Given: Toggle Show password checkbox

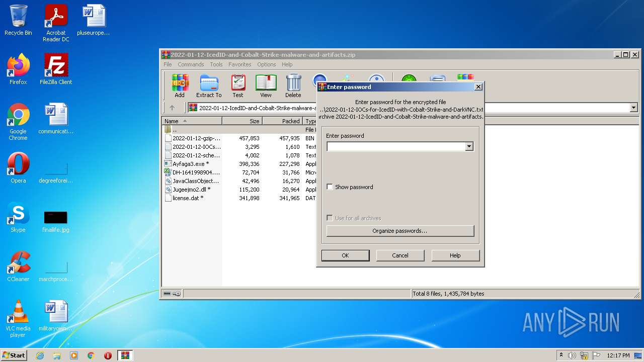Looking at the screenshot, I should click(x=330, y=187).
